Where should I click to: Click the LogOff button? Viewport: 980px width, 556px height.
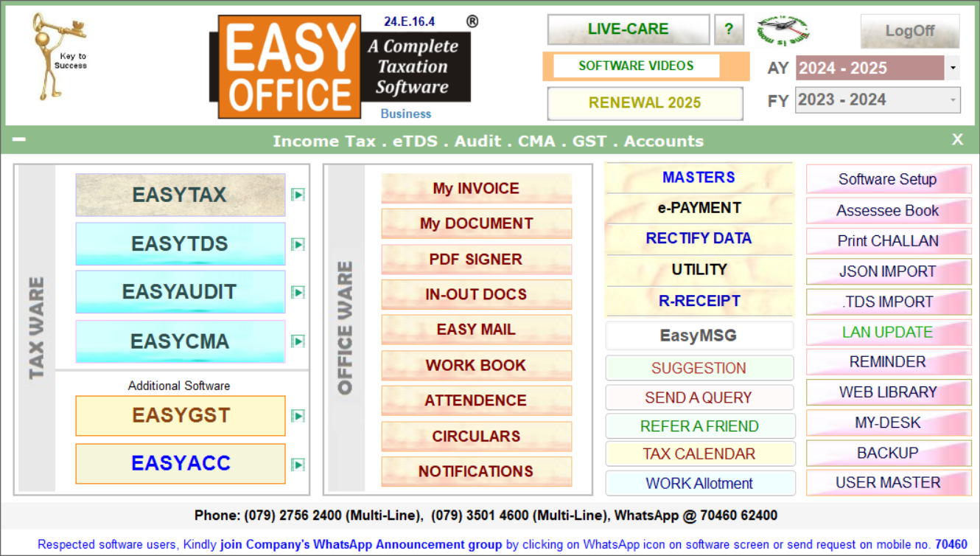click(910, 31)
